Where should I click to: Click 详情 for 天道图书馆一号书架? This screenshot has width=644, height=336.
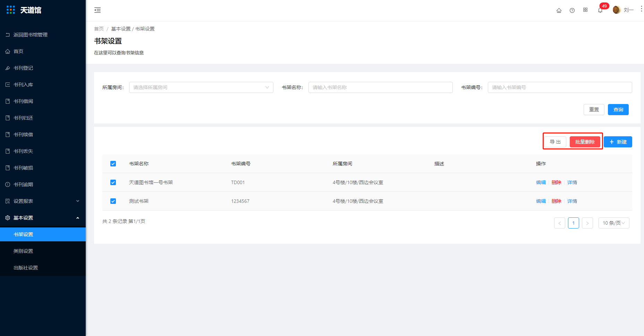pos(572,182)
